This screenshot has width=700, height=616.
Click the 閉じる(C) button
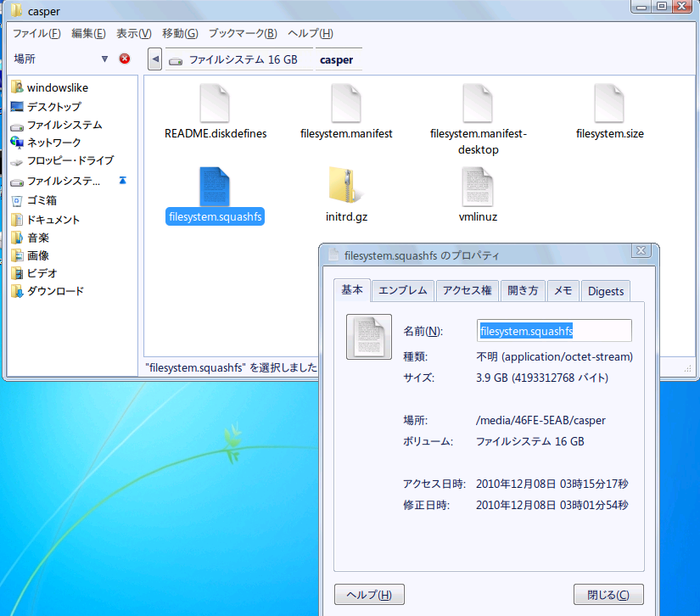[608, 595]
